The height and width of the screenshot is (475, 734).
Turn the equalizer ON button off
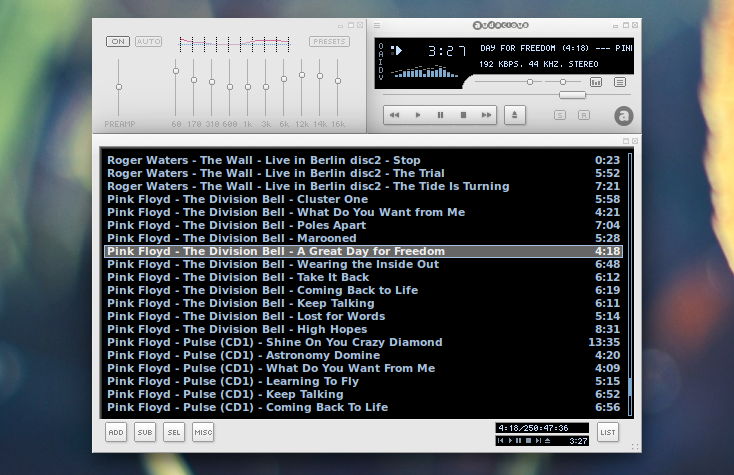(x=118, y=41)
